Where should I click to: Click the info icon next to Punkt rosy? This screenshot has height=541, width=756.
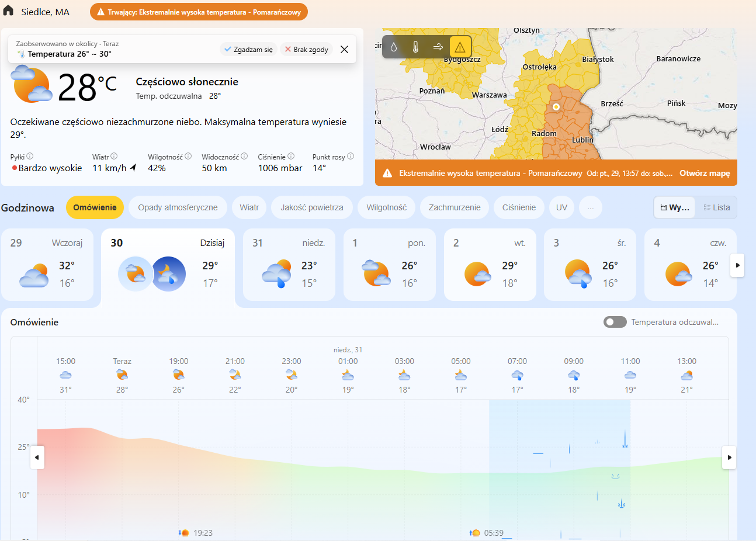(351, 157)
